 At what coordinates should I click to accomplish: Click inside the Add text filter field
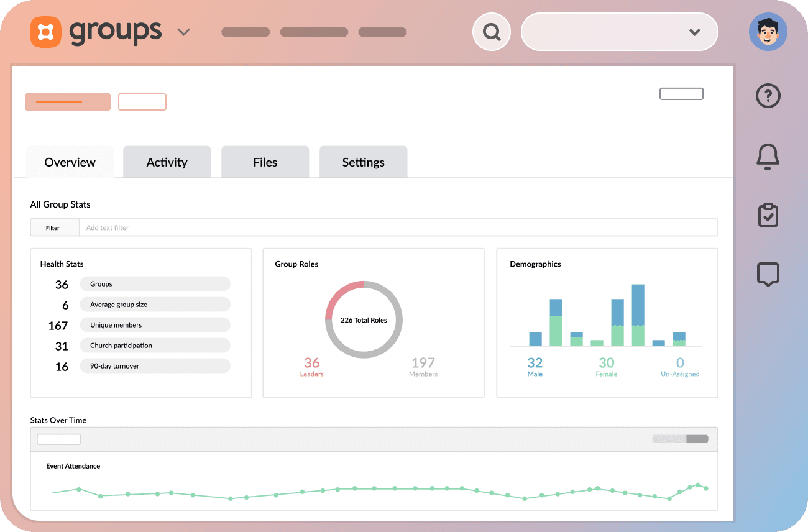[x=249, y=227]
